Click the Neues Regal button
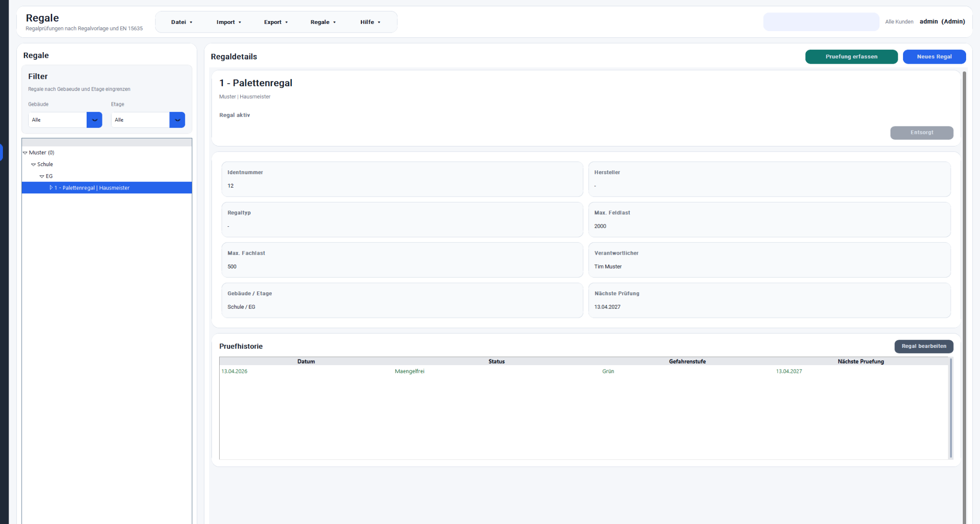 [x=934, y=56]
